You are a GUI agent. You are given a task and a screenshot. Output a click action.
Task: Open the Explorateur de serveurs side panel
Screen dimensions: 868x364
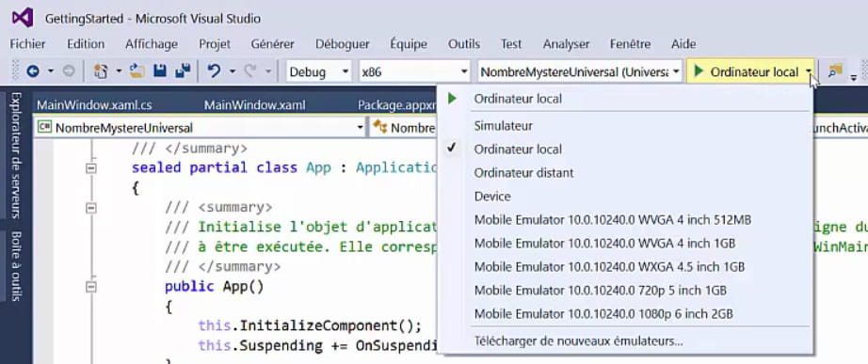15,155
